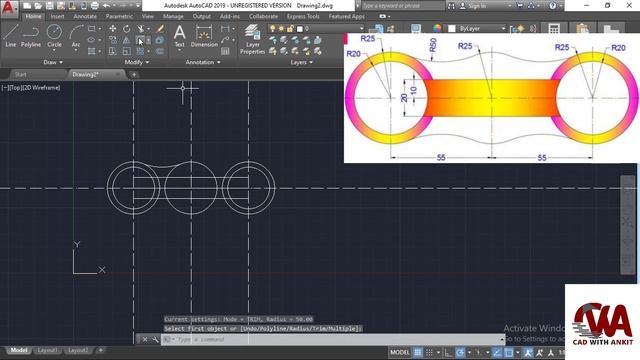Click Plot printer icon in quick access
The image size is (640, 360).
click(x=94, y=6)
